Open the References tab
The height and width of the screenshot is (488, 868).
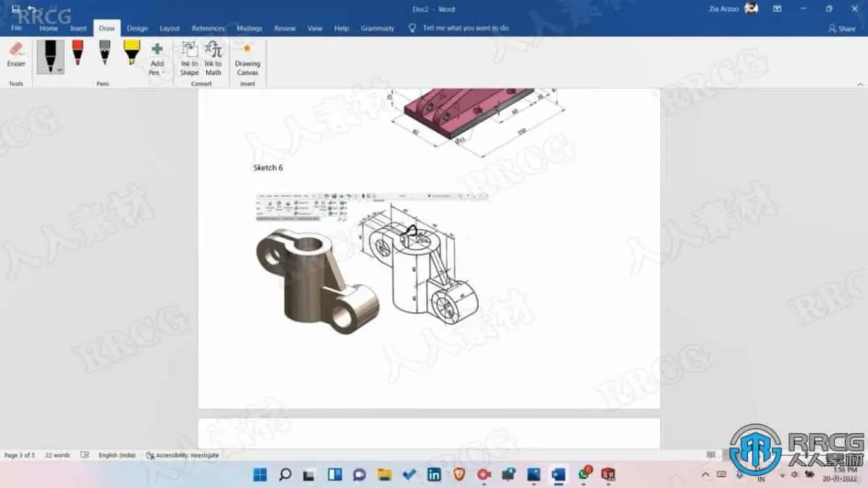pyautogui.click(x=208, y=28)
